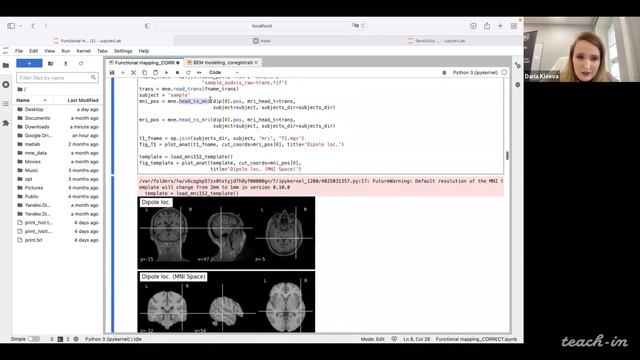The width and height of the screenshot is (640, 360).
Task: Select the Pictures folder
Action: pos(58,188)
